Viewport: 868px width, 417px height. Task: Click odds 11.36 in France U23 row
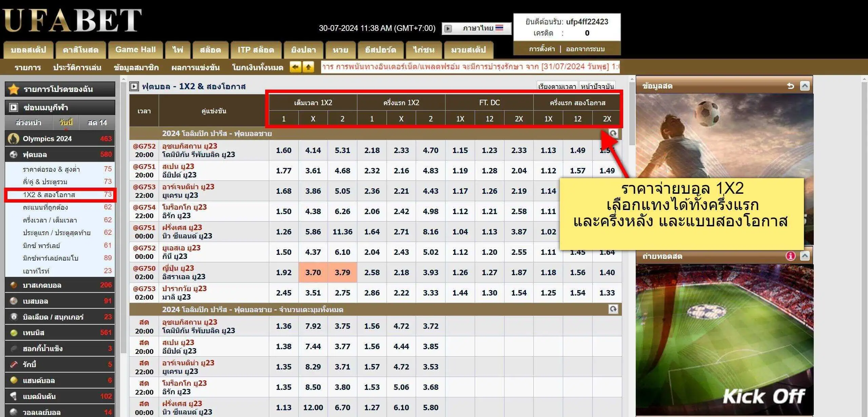click(342, 232)
